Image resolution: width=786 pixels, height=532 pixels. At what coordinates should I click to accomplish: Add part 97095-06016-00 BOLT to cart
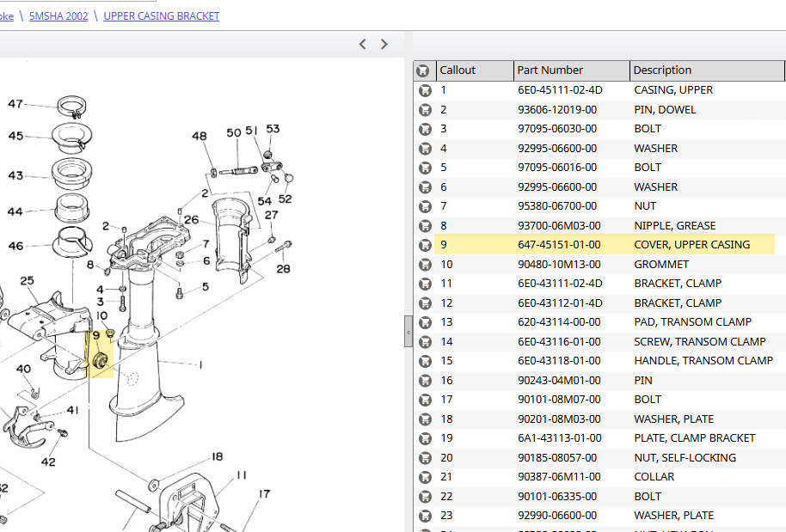tap(425, 168)
